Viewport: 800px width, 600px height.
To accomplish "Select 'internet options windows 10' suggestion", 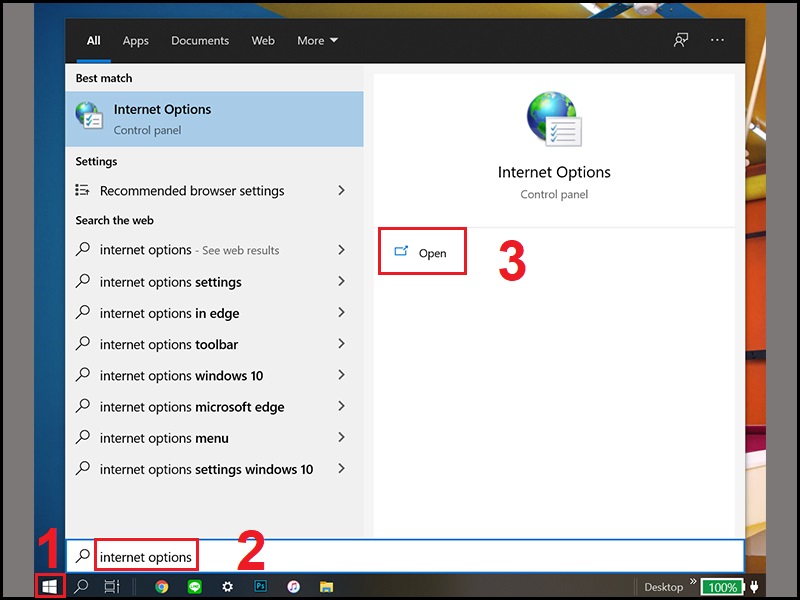I will click(182, 376).
